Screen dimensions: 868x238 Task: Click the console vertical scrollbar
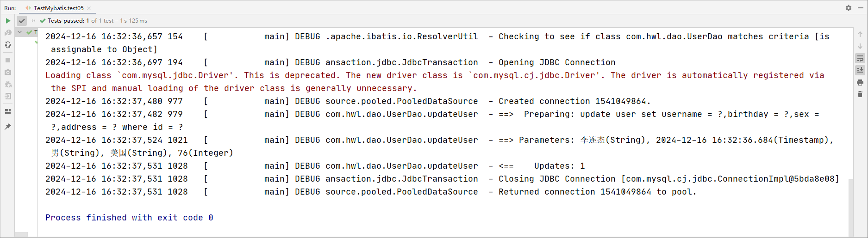click(851, 207)
